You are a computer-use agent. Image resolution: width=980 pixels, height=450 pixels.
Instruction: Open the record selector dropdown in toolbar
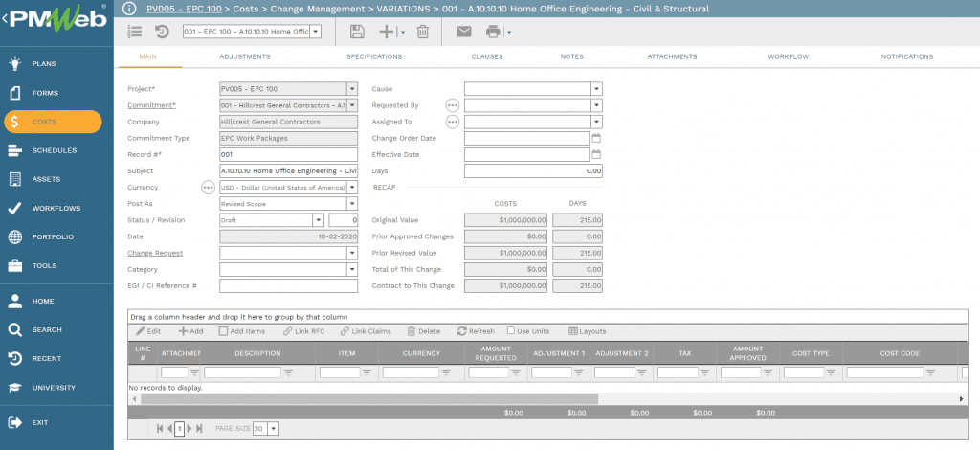[x=315, y=32]
